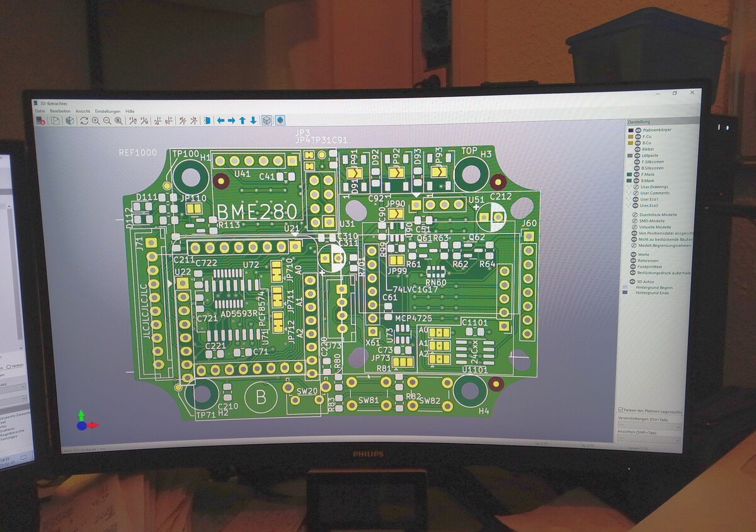Toggle F.Silkscreen visibility eye

tap(637, 162)
